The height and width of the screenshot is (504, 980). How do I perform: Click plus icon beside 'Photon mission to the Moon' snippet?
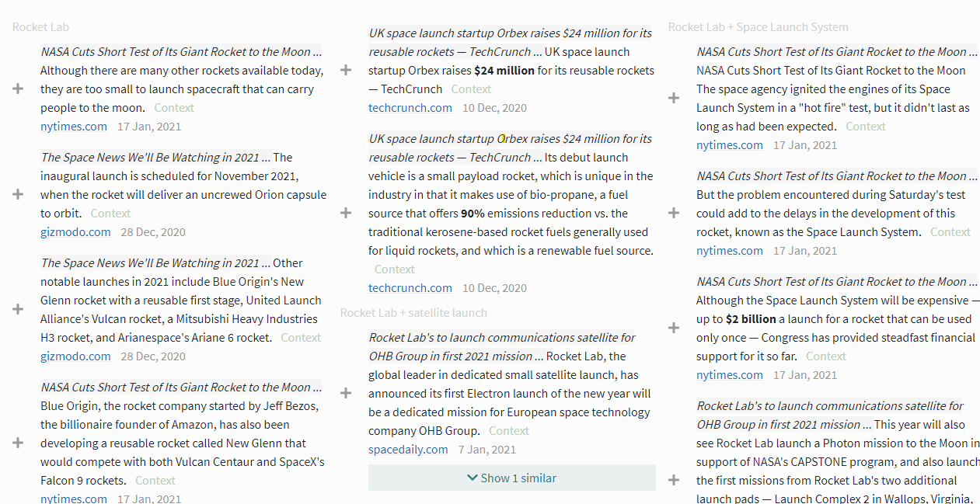click(674, 480)
